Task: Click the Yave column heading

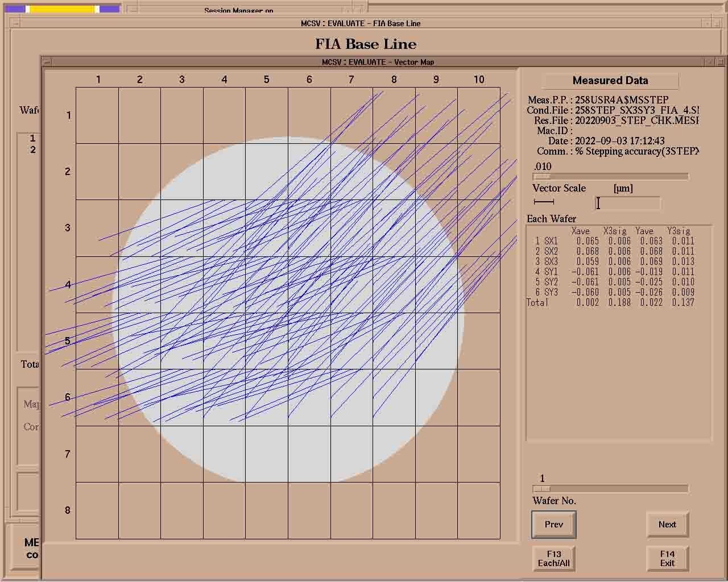Action: pos(644,231)
